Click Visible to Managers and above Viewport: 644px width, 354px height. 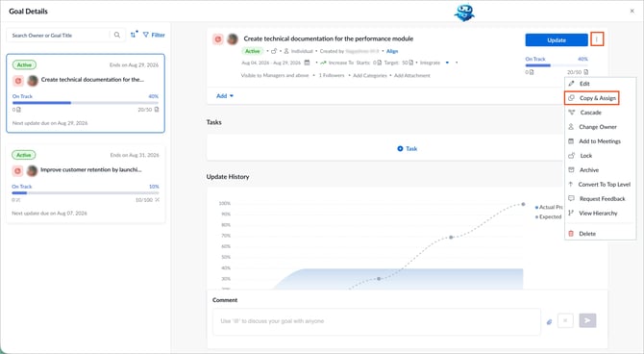[274, 75]
